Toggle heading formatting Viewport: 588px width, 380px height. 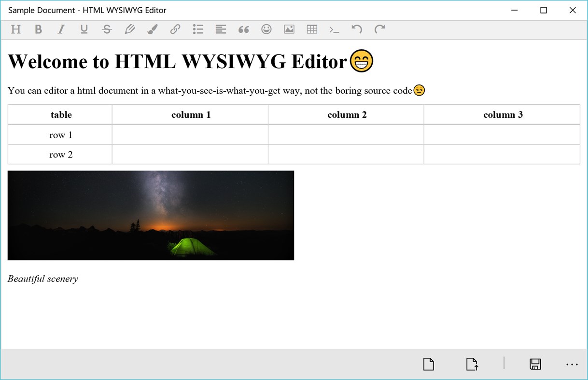15,29
